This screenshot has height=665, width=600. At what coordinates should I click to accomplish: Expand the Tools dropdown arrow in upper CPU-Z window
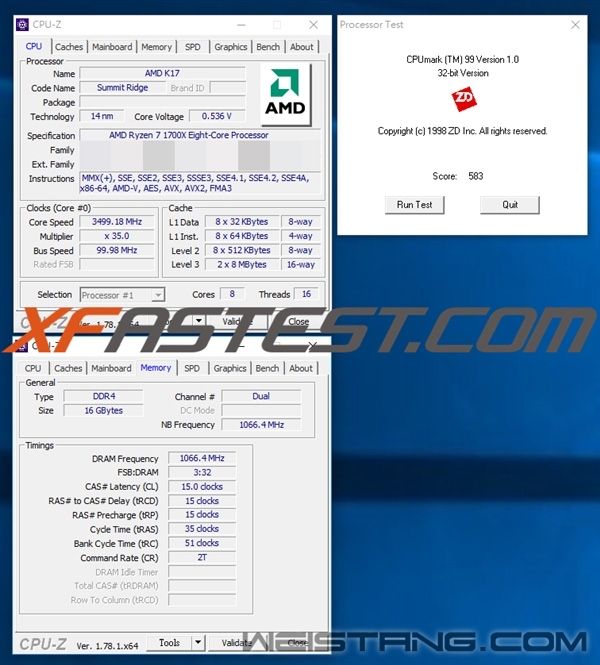tap(198, 321)
